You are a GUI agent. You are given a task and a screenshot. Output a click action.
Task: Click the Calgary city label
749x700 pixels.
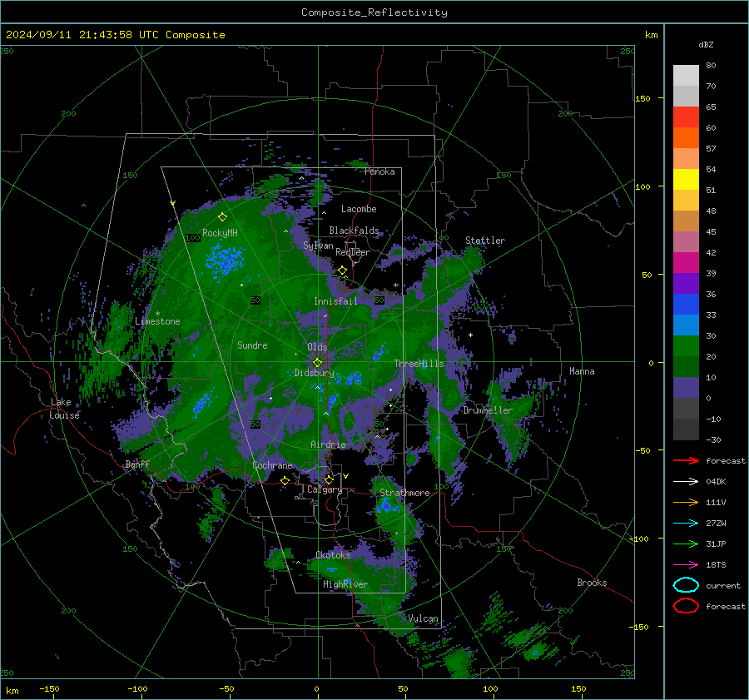point(325,489)
